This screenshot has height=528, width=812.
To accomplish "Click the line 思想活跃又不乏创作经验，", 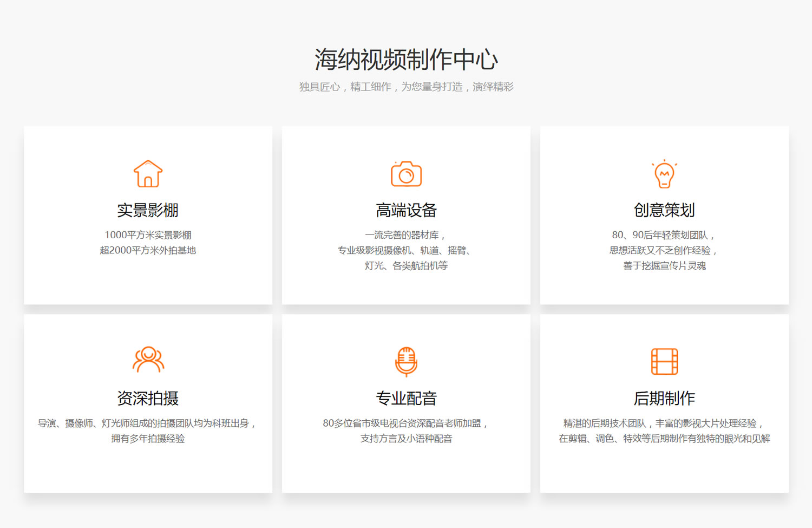I will [x=664, y=250].
